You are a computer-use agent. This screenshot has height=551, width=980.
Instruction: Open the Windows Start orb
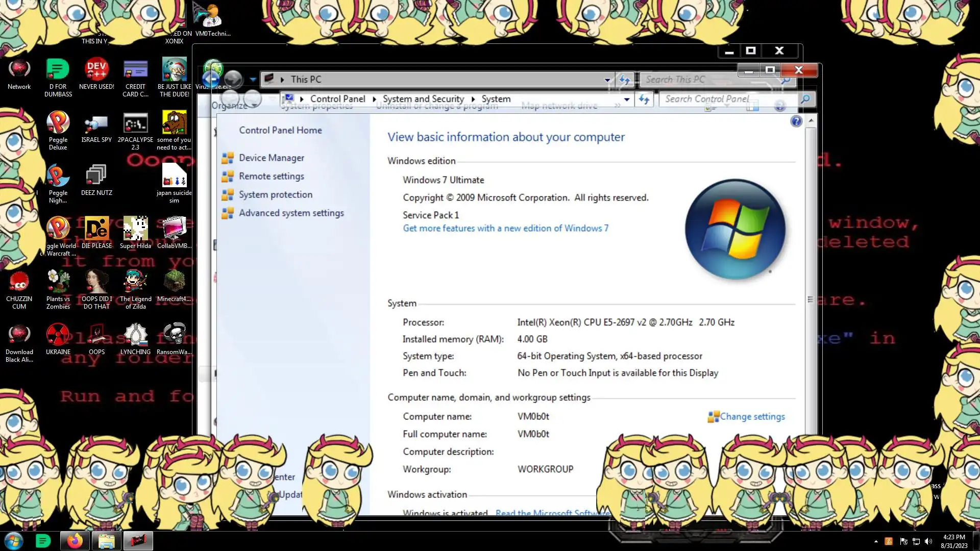click(x=14, y=541)
